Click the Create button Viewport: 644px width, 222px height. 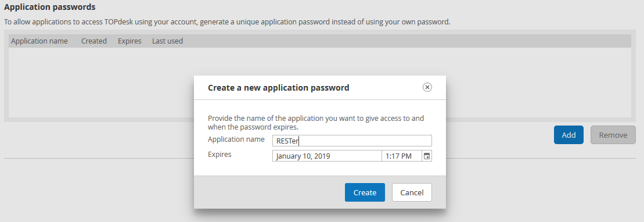pyautogui.click(x=365, y=192)
